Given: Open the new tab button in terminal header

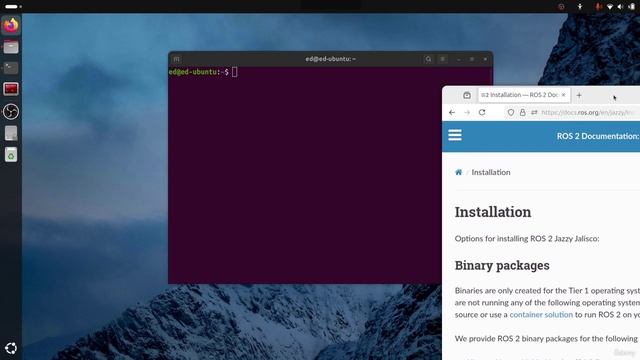Looking at the screenshot, I should 176,59.
